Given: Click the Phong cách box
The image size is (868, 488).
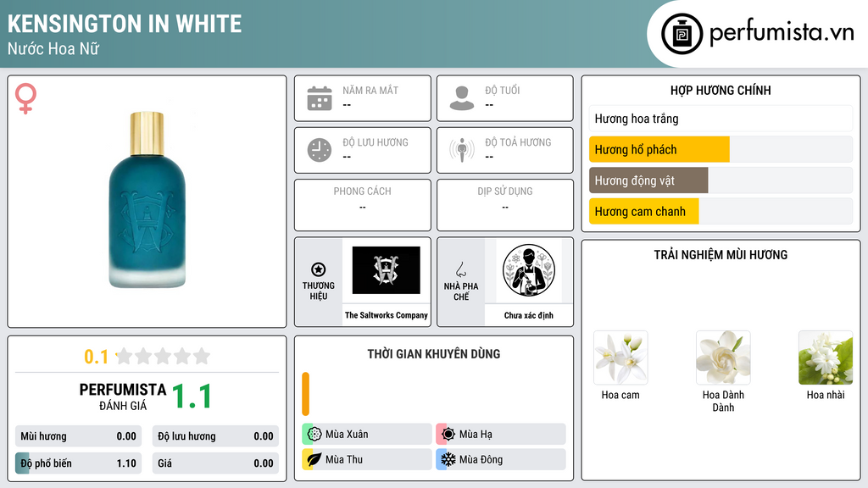Looking at the screenshot, I should [x=363, y=205].
